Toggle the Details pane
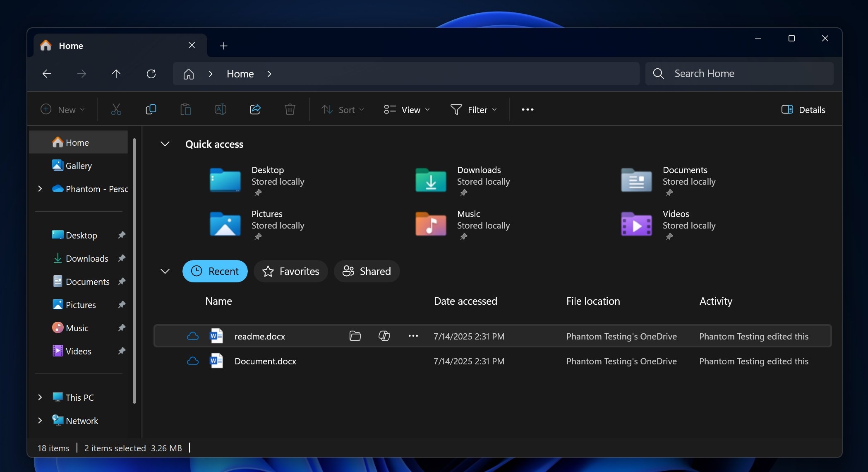This screenshot has height=472, width=868. click(x=802, y=109)
